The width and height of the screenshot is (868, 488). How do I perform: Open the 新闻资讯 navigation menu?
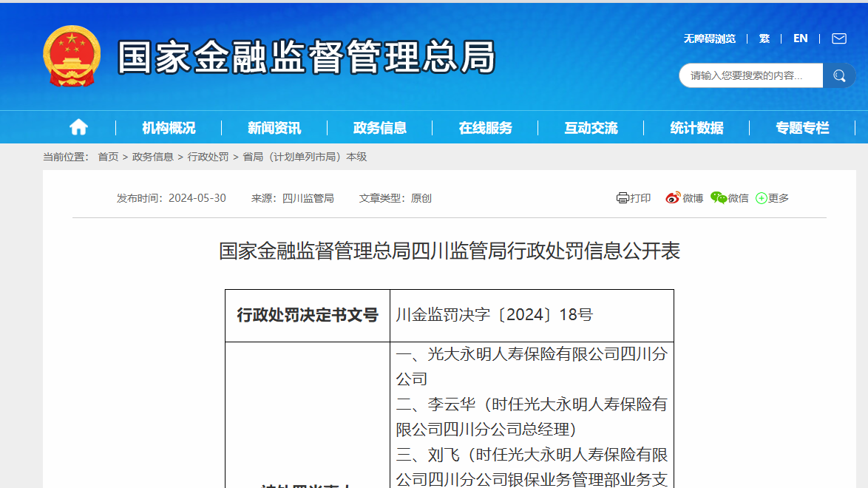274,127
